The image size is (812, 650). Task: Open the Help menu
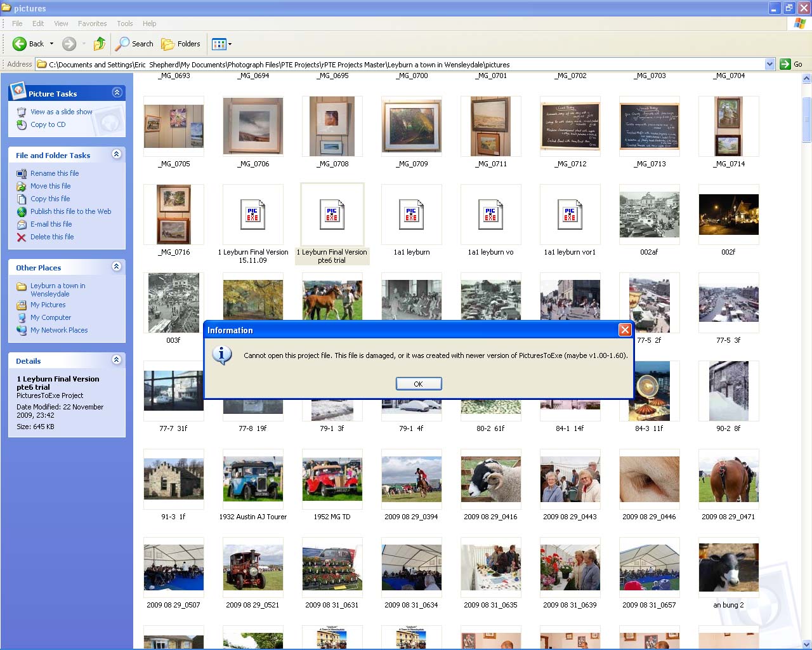(149, 23)
